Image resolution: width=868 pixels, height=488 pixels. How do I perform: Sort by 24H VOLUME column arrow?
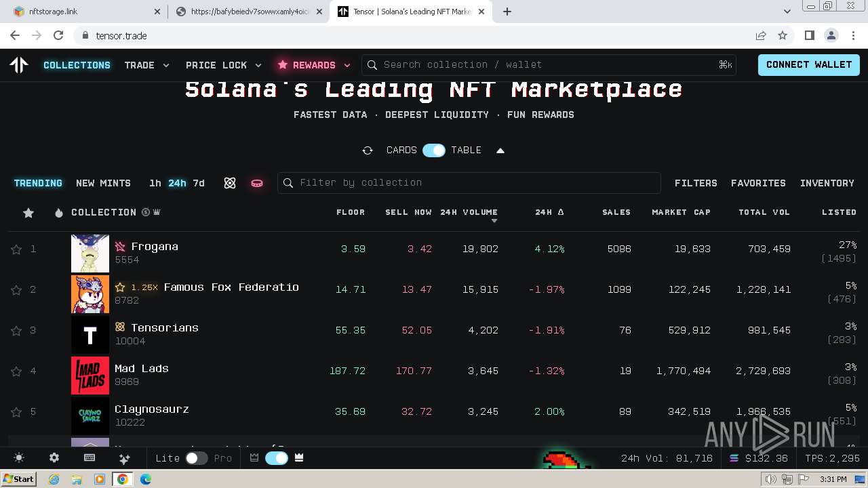pyautogui.click(x=494, y=221)
